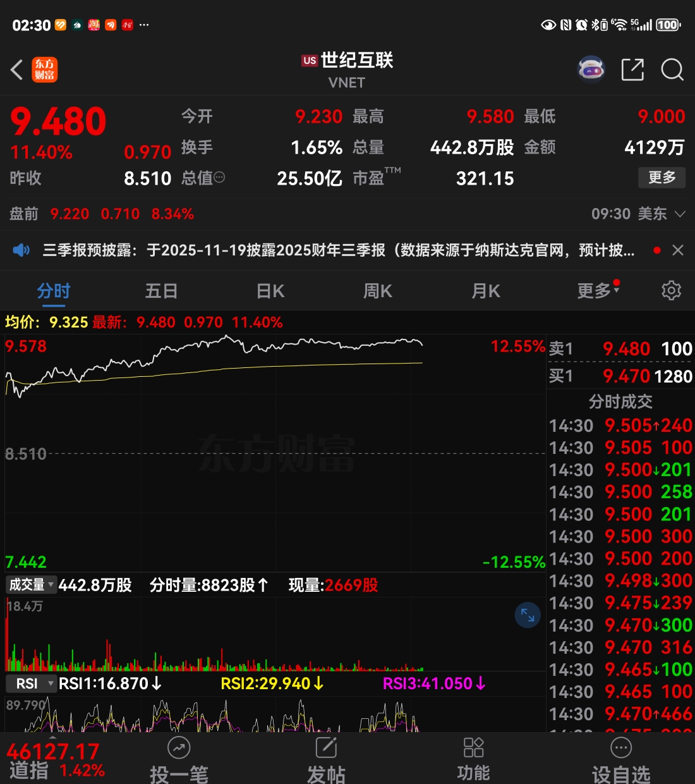Image resolution: width=695 pixels, height=784 pixels.
Task: Select trade row 9.470 316
Action: (x=620, y=647)
